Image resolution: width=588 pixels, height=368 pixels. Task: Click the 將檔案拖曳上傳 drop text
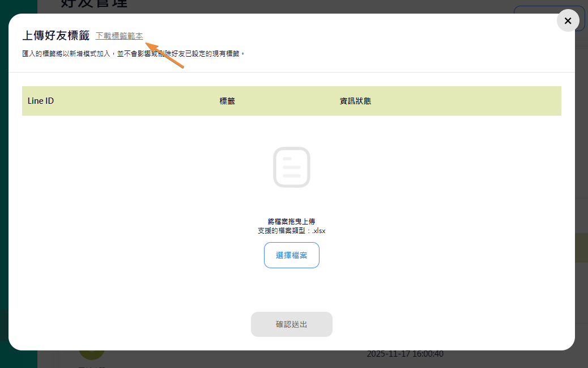(x=291, y=222)
